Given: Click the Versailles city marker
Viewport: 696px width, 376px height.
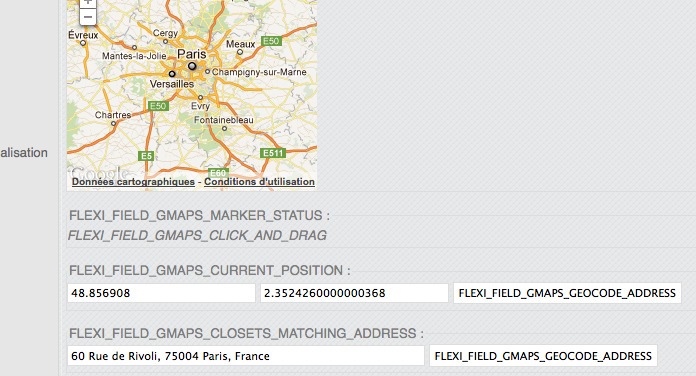Looking at the screenshot, I should coord(172,74).
